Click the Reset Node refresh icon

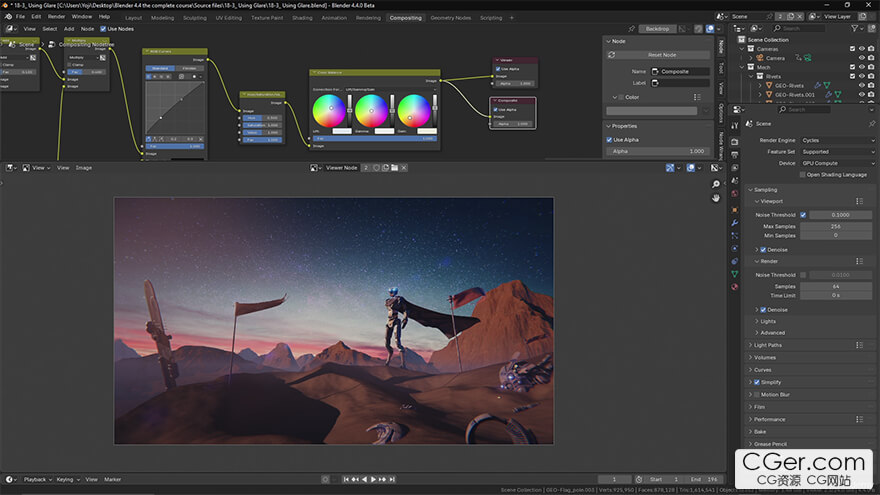(x=612, y=55)
